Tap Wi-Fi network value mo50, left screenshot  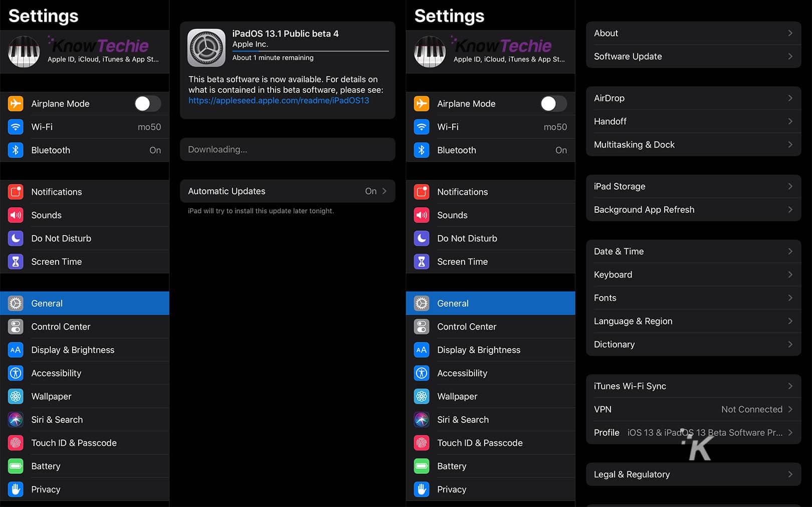(x=149, y=127)
